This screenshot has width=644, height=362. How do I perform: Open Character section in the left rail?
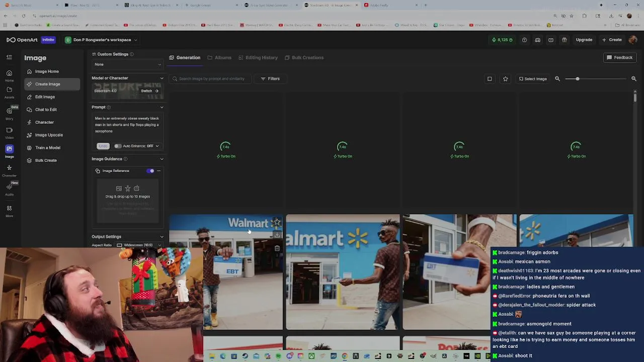coord(9,170)
